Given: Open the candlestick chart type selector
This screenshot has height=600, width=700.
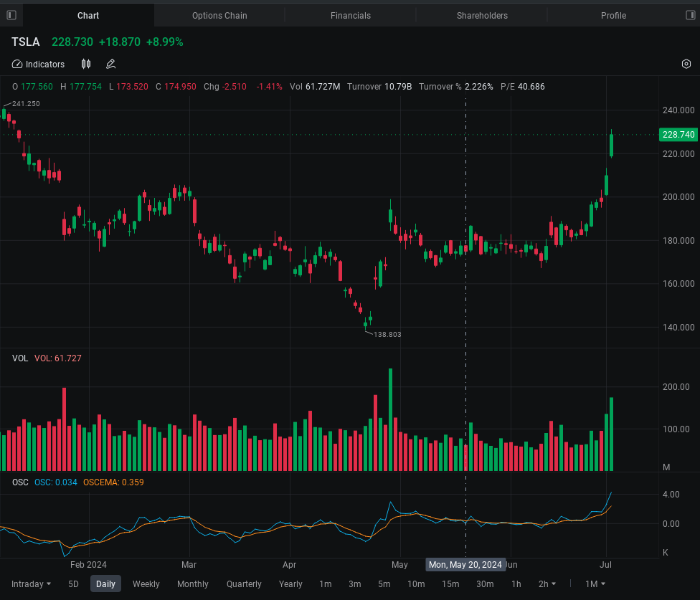Looking at the screenshot, I should coord(86,65).
